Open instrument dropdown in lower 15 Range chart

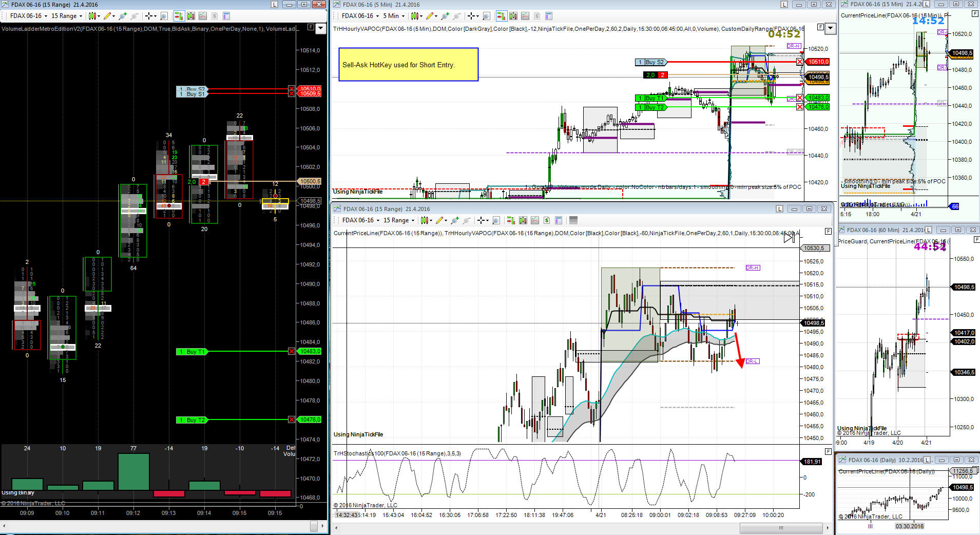(361, 220)
